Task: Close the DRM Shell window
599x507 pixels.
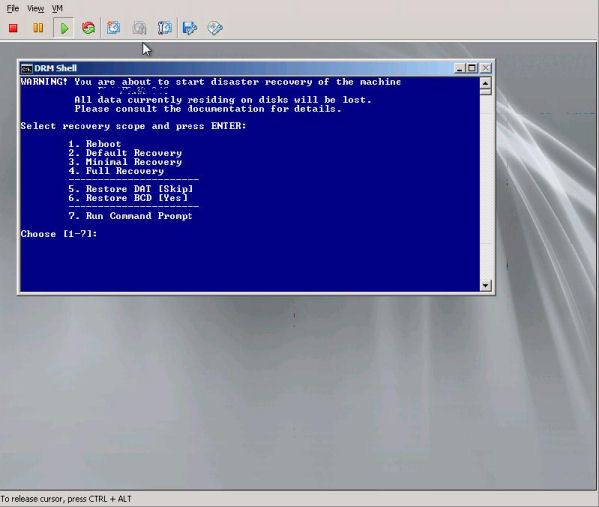Action: pyautogui.click(x=486, y=68)
